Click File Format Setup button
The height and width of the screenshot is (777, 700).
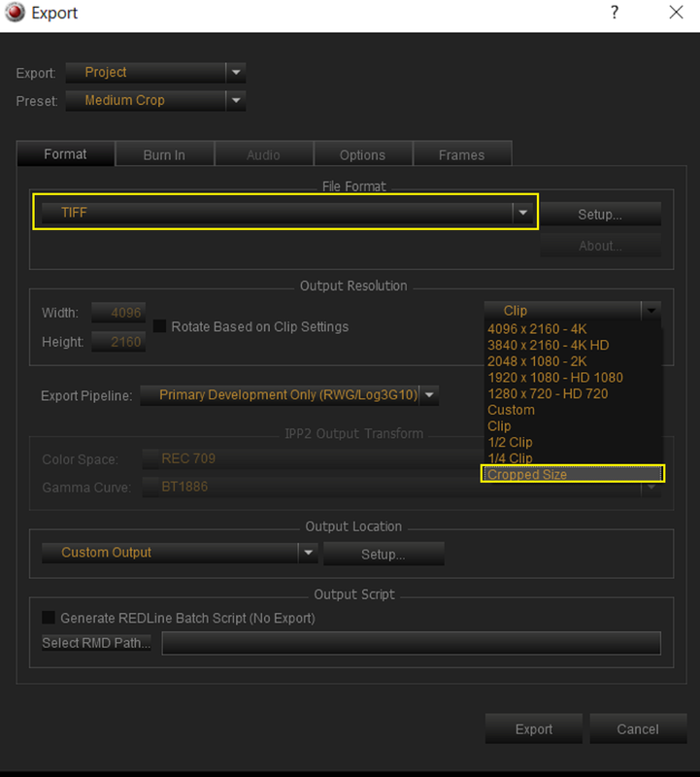point(600,214)
